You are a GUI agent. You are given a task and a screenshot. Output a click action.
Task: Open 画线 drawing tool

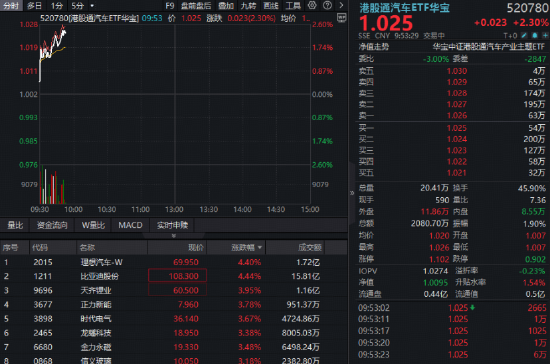coord(271,6)
